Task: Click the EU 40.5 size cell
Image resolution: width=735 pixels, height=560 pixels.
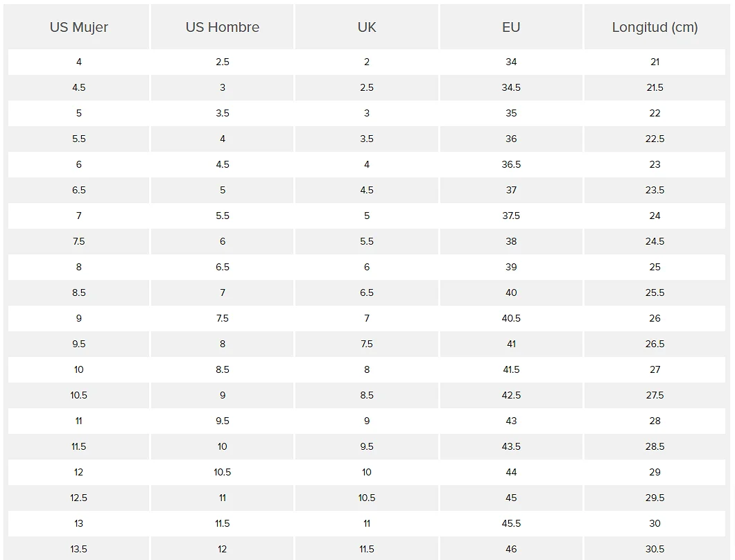Action: [511, 318]
